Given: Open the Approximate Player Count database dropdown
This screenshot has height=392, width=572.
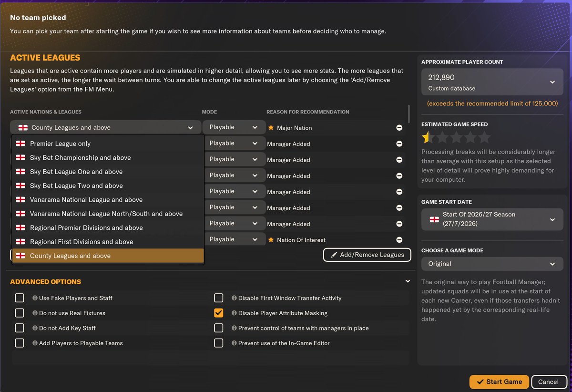Looking at the screenshot, I should tap(492, 82).
